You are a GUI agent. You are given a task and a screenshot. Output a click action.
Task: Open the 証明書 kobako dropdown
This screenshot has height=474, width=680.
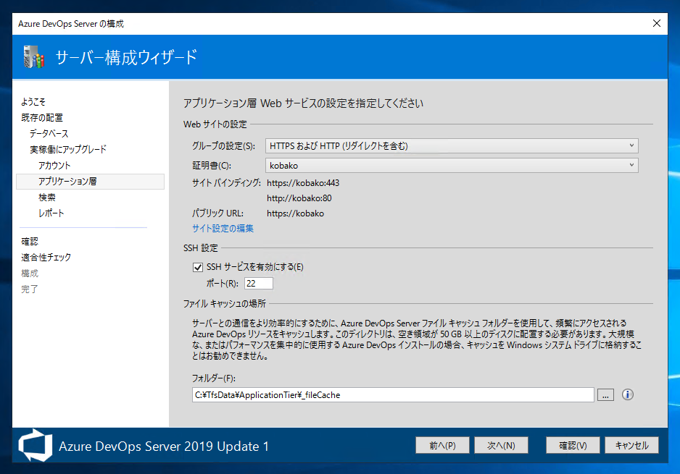click(451, 165)
